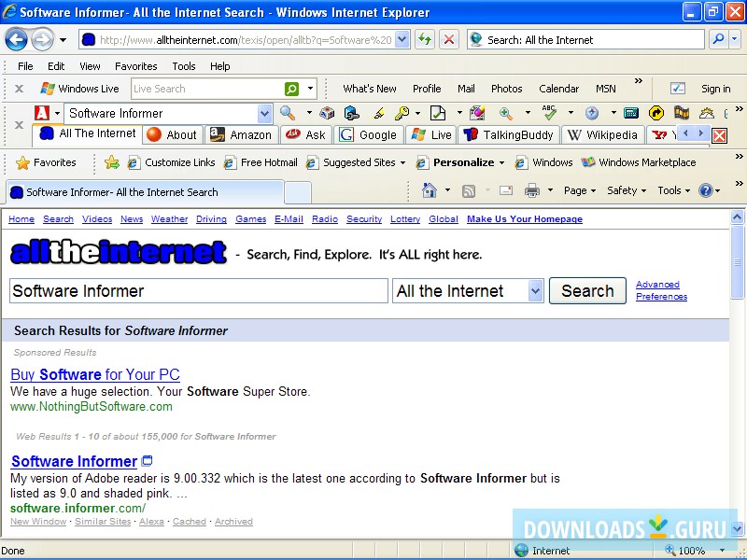
Task: Click the red A toolbar logo icon
Action: click(42, 113)
